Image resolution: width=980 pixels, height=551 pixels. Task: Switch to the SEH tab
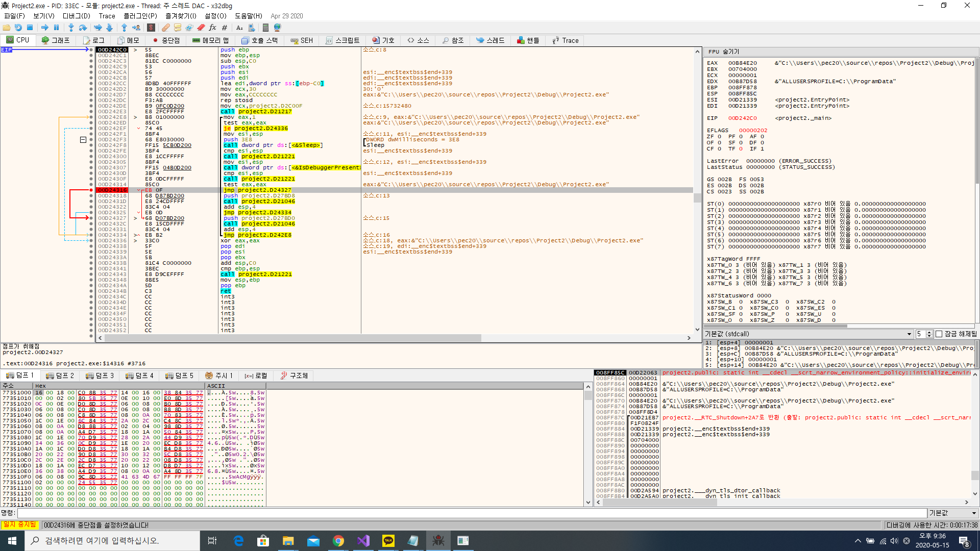click(x=302, y=40)
